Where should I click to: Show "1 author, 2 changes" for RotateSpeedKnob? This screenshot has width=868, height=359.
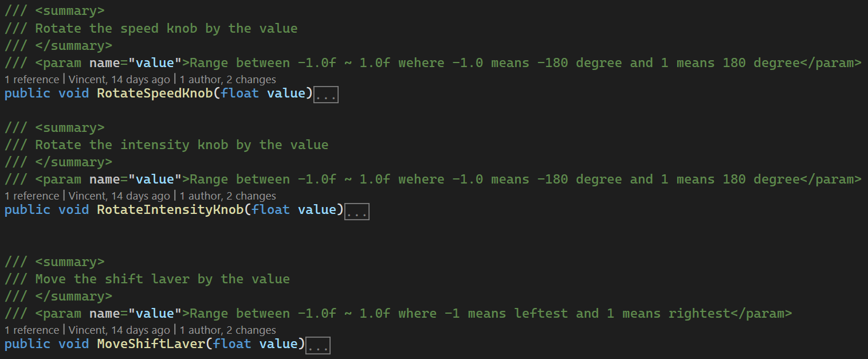tap(228, 80)
